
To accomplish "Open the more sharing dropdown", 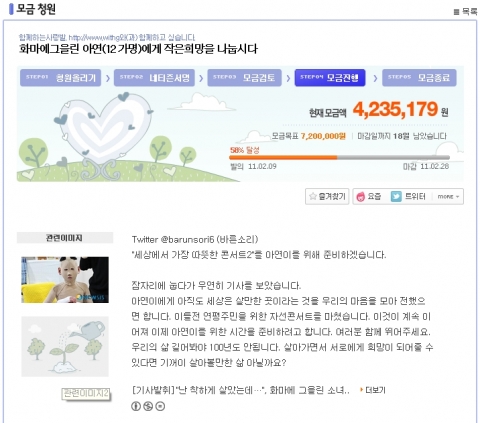I will pos(448,197).
